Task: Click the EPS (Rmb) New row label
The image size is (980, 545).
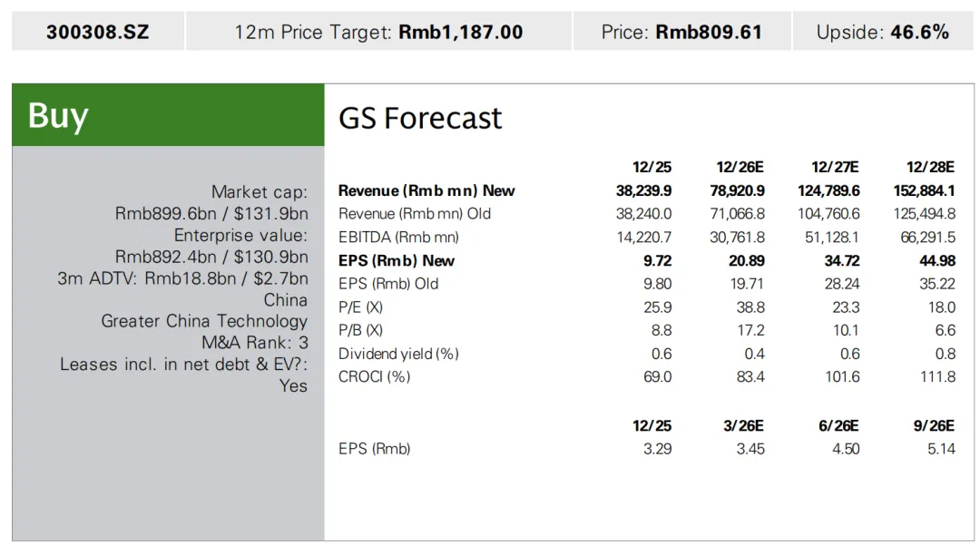Action: pyautogui.click(x=397, y=261)
